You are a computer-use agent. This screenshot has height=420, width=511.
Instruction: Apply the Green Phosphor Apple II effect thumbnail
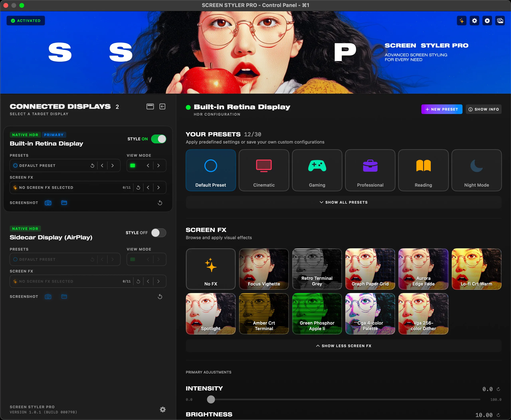pyautogui.click(x=317, y=314)
